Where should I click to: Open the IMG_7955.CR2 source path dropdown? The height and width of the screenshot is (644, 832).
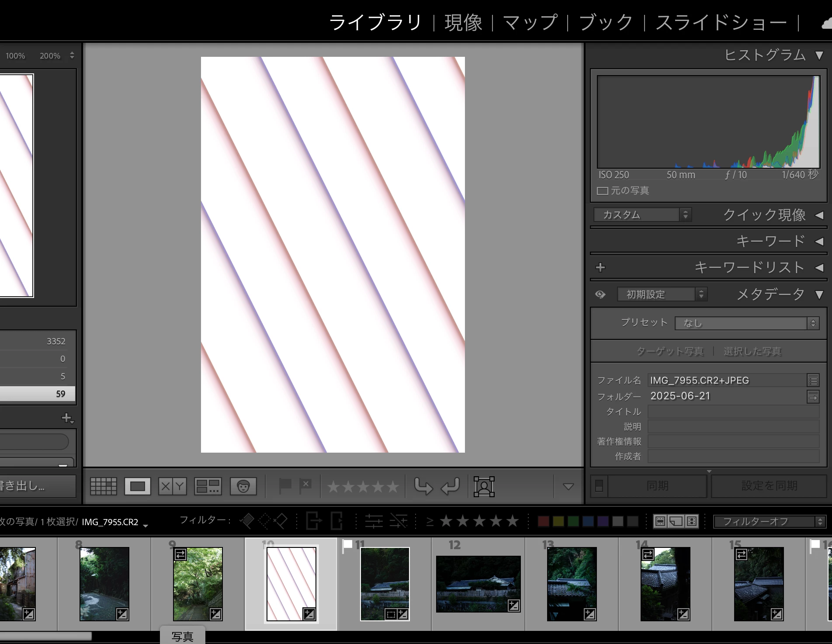click(146, 526)
